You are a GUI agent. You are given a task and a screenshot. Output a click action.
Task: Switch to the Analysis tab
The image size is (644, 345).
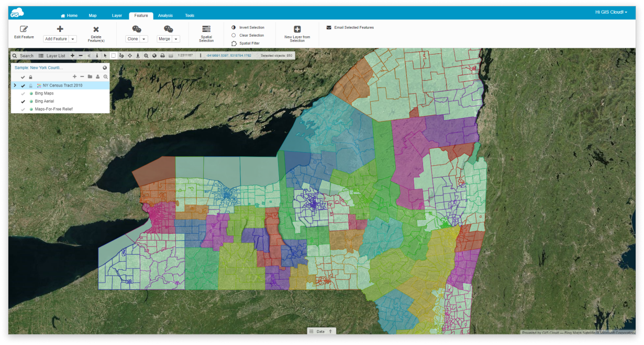tap(165, 15)
